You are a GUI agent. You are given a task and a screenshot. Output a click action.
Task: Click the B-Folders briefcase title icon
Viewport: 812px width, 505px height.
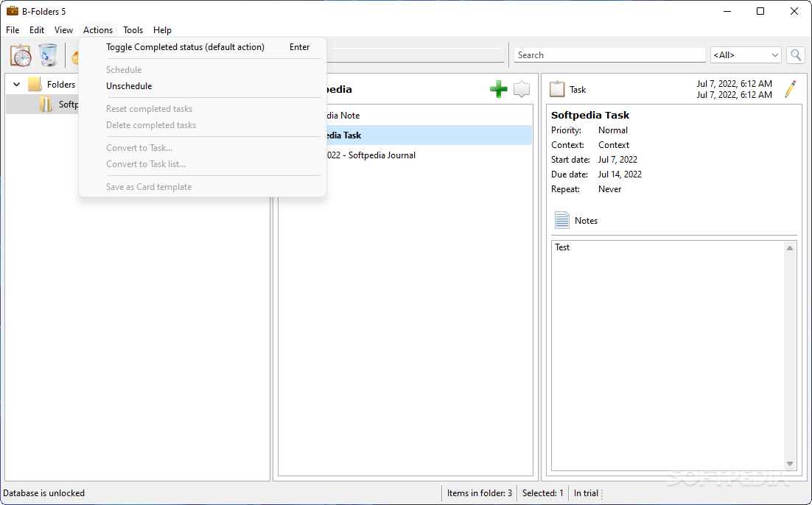tap(13, 11)
